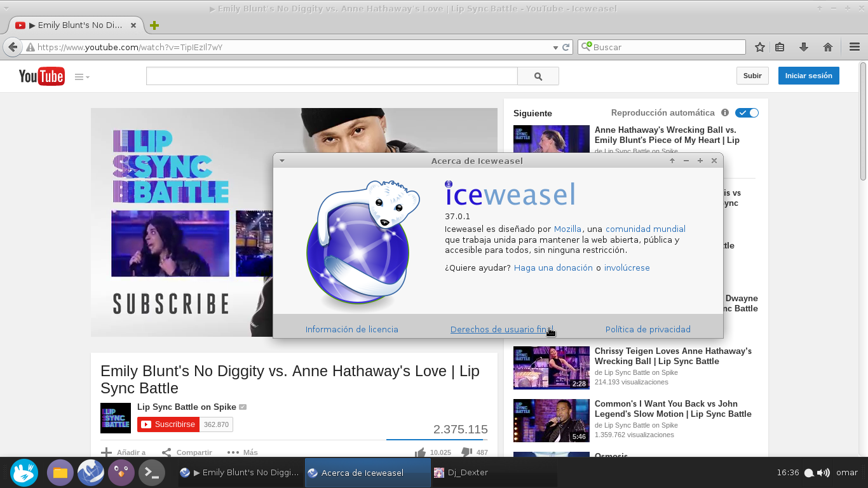Click the browser back arrow button
The width and height of the screenshot is (868, 488).
[x=12, y=47]
